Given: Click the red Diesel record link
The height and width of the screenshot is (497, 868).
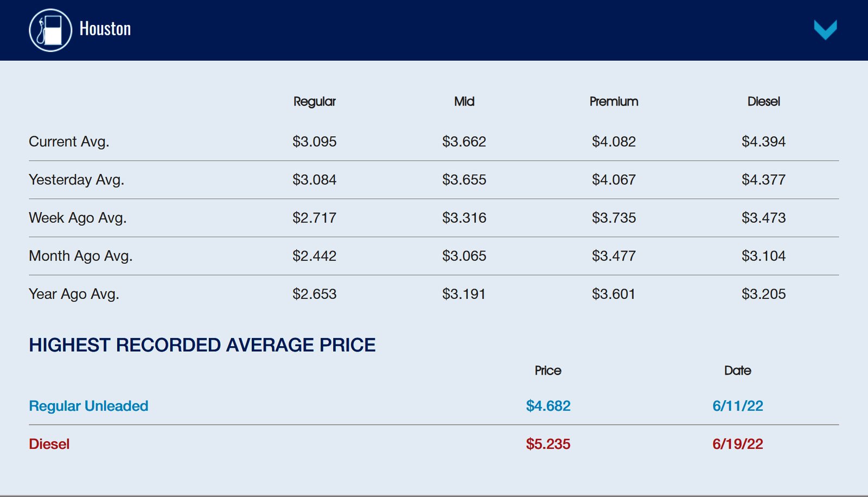Looking at the screenshot, I should click(49, 444).
